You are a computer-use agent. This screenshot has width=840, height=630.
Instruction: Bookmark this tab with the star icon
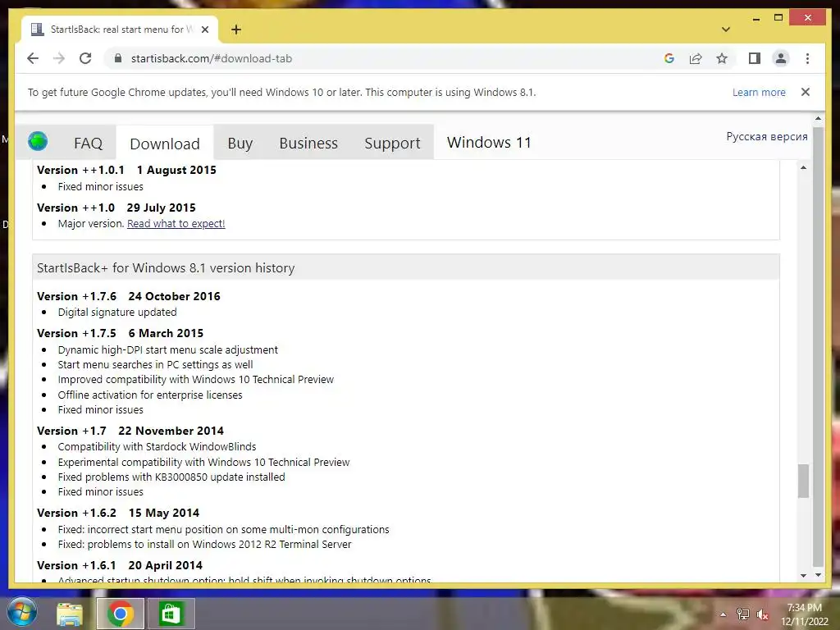722,58
